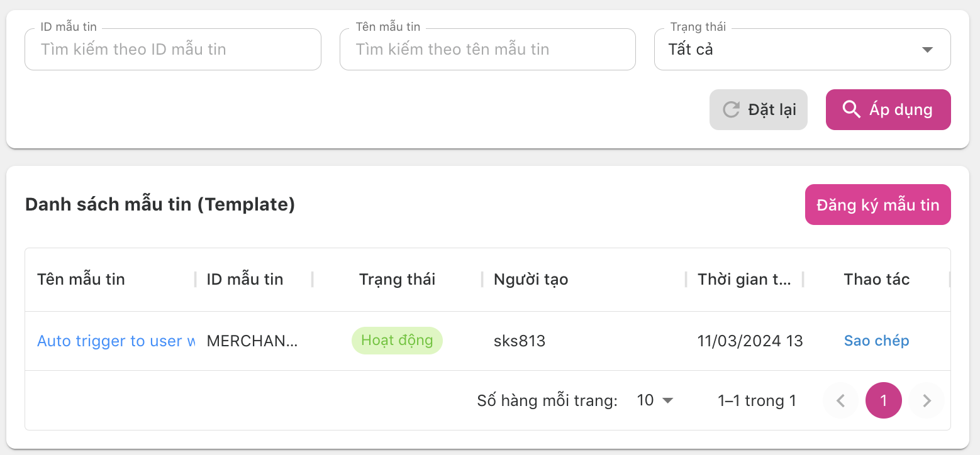Click the ID mẫu tin search field
Viewport: 980px width, 455px height.
tap(173, 49)
